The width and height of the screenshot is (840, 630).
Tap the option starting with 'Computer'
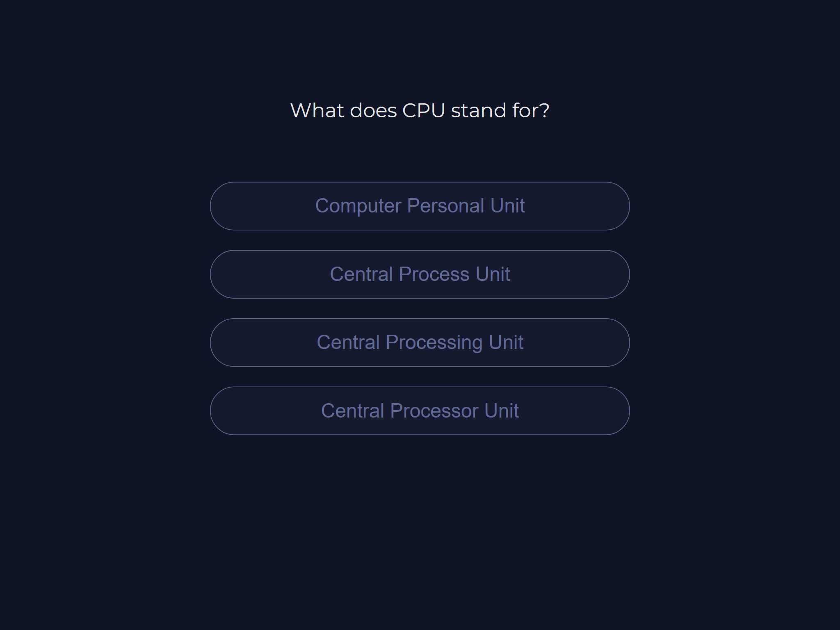click(x=420, y=206)
